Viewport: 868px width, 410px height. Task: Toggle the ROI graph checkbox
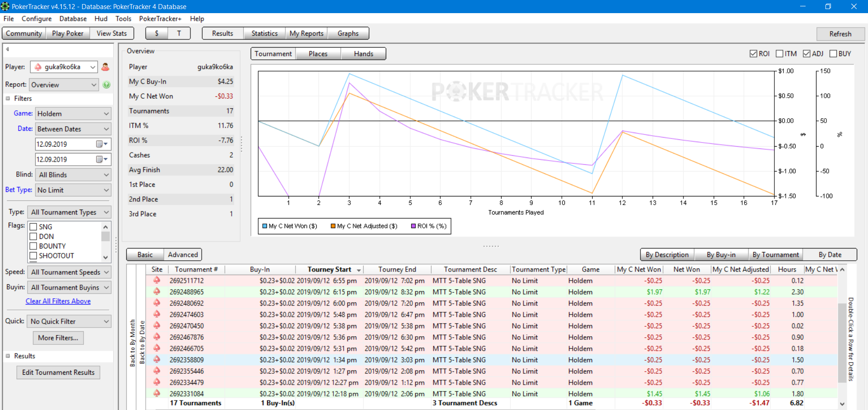pyautogui.click(x=753, y=53)
